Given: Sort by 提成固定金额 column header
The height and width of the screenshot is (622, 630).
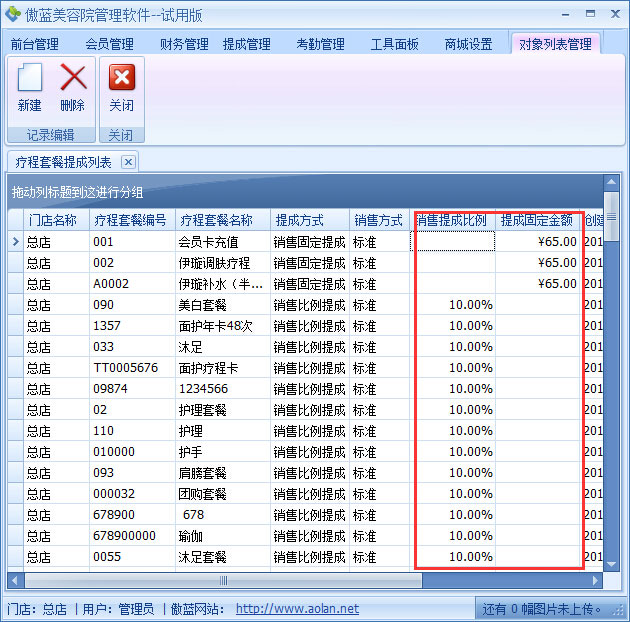Looking at the screenshot, I should 538,220.
